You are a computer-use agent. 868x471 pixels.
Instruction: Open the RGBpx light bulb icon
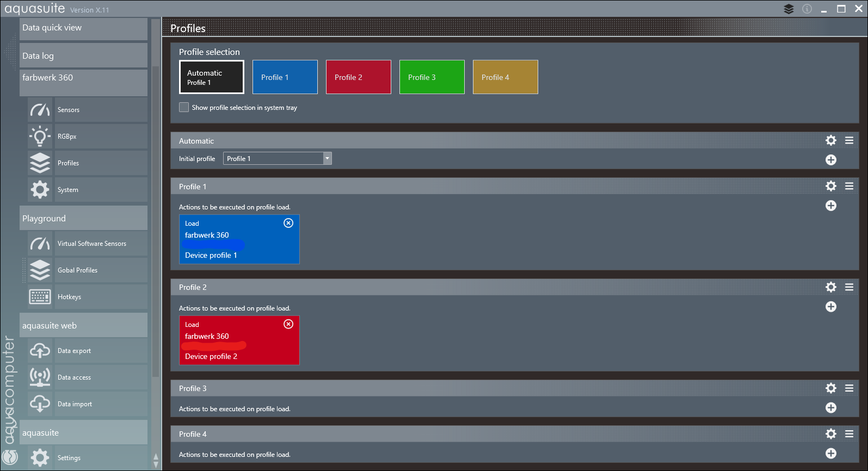[40, 137]
